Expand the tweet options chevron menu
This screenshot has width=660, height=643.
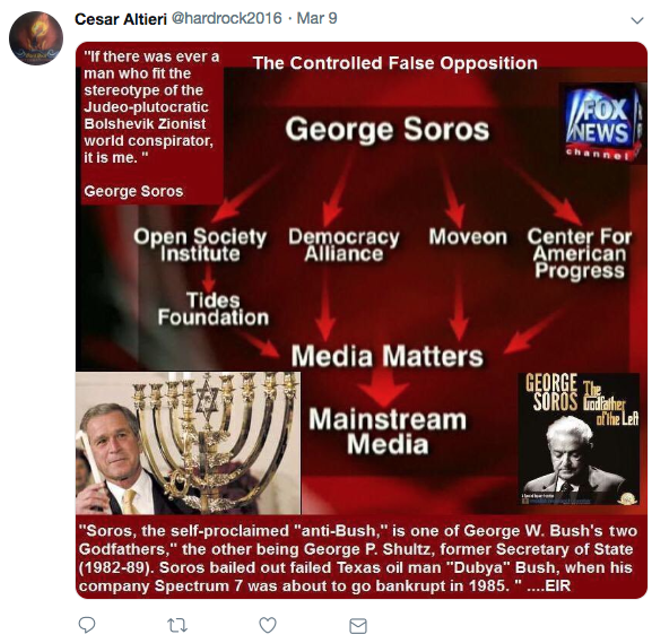click(637, 20)
